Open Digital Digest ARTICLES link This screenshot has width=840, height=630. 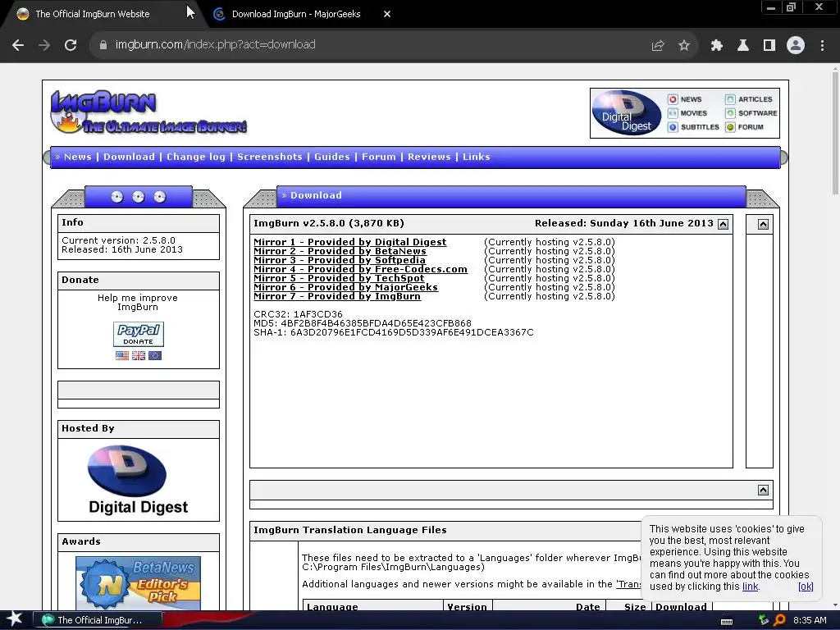click(x=748, y=99)
